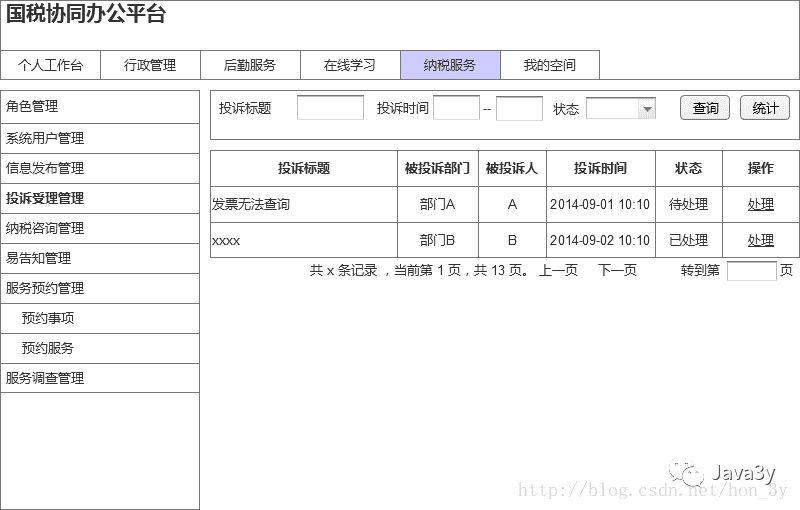This screenshot has height=510, width=800.
Task: Select 服务调查管理 in the sidebar
Action: 100,378
